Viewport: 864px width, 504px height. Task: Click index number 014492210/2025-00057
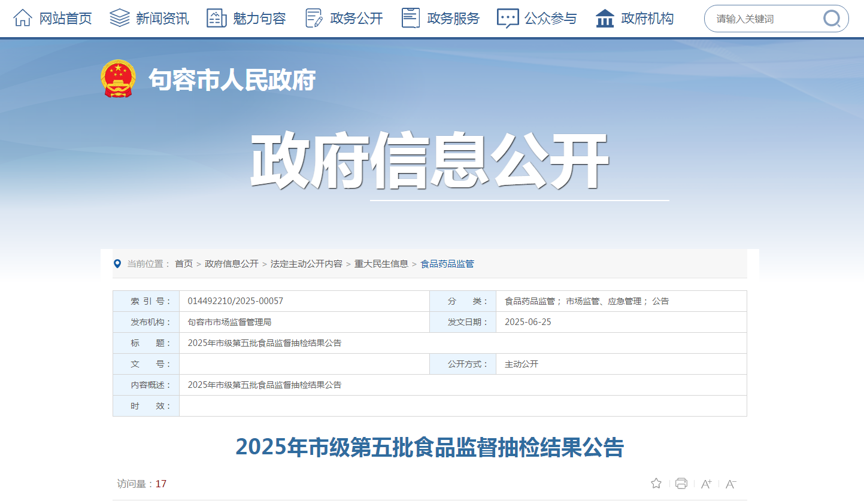[235, 301]
